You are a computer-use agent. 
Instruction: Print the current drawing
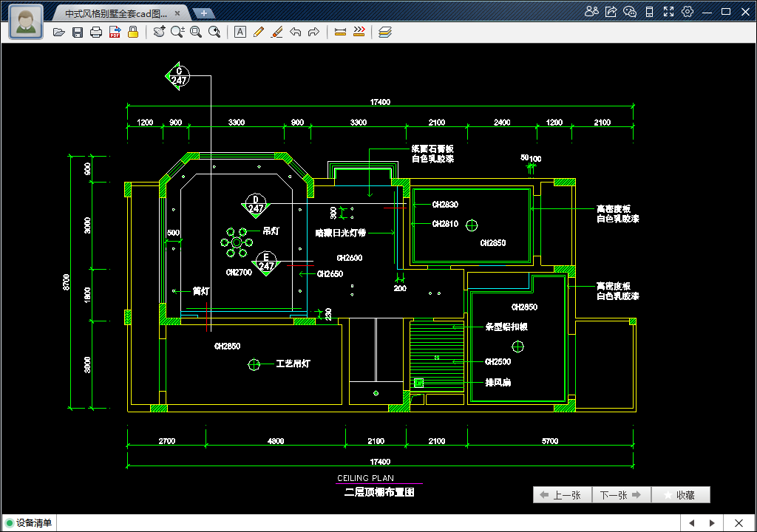point(96,33)
